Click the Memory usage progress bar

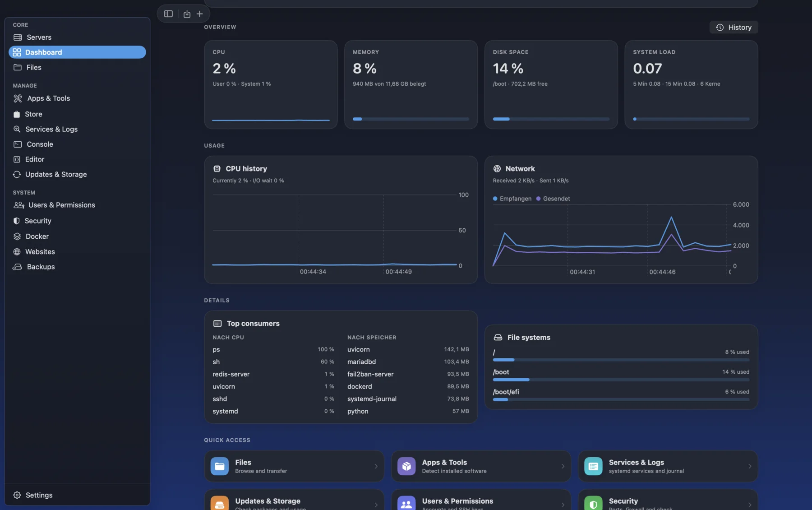tap(411, 119)
